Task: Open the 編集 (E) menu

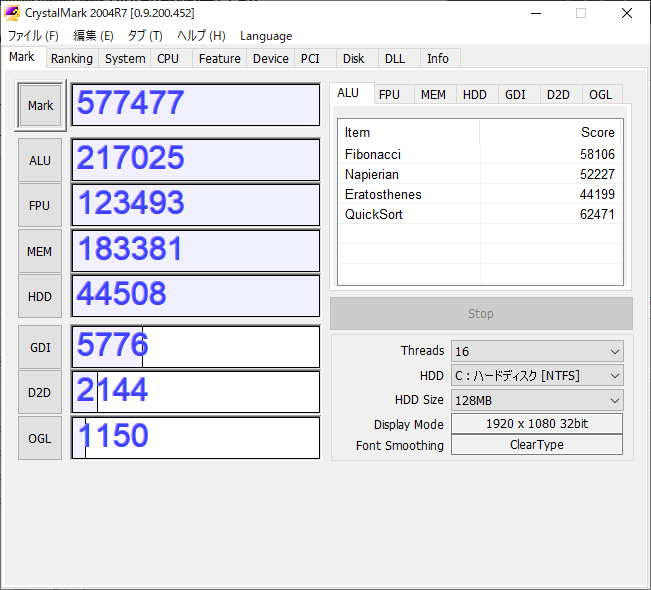Action: point(93,36)
